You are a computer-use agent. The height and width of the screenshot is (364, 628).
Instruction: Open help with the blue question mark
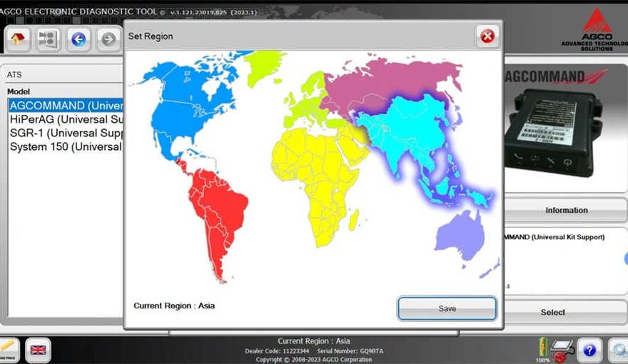pyautogui.click(x=589, y=350)
